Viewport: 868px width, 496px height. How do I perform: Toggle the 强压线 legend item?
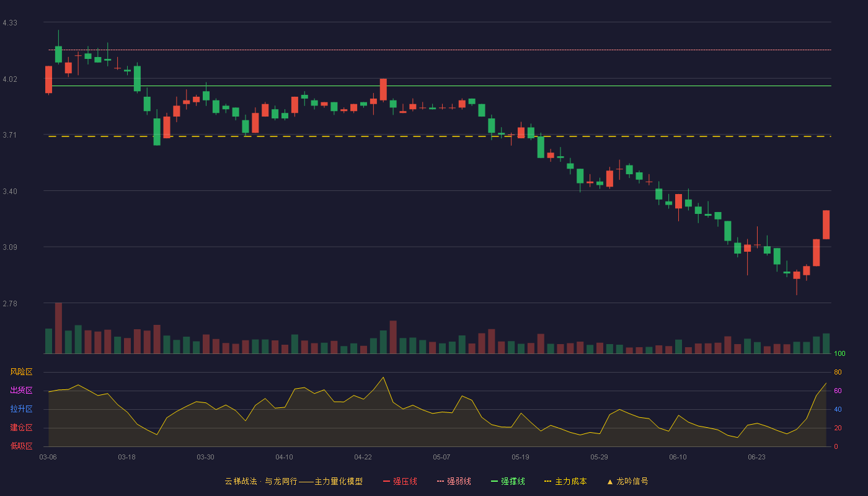[x=400, y=481]
